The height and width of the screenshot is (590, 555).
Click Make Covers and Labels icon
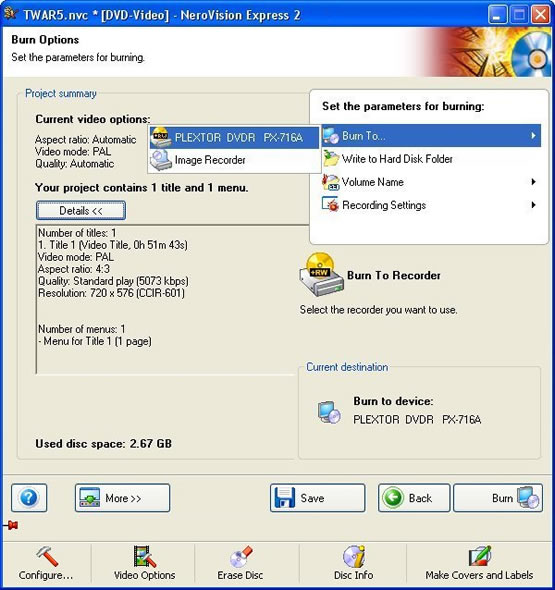click(479, 557)
